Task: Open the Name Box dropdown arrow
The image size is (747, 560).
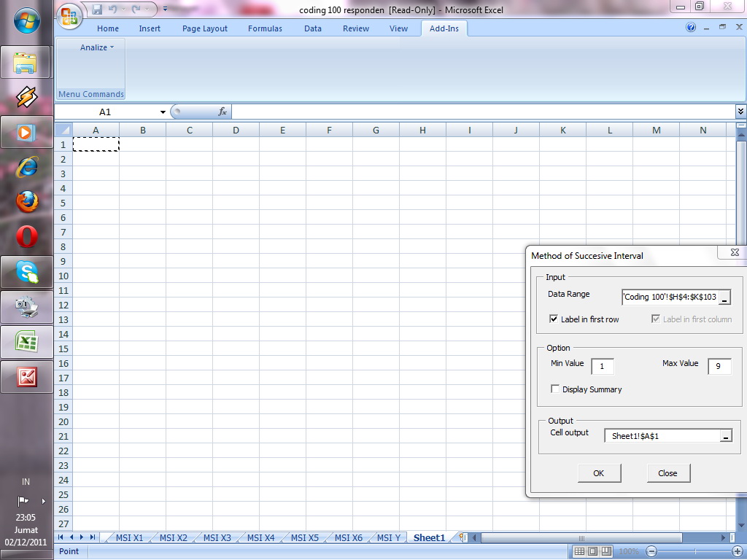Action: pos(163,112)
